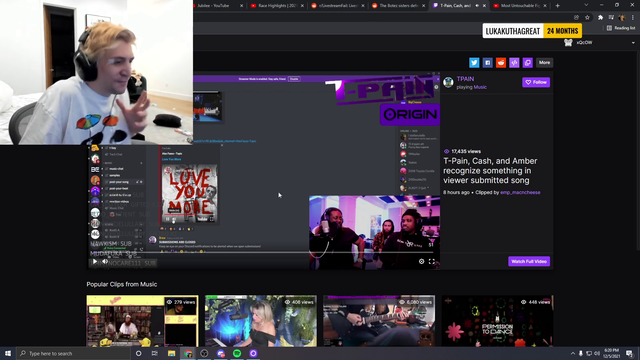The width and height of the screenshot is (640, 360).
Task: Share the clip on Reddit
Action: tap(501, 62)
